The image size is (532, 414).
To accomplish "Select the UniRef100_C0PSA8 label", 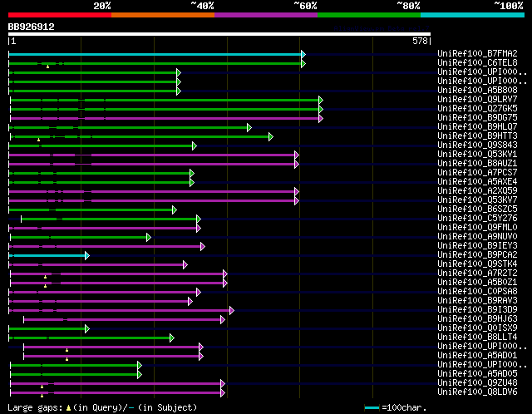I will 477,292.
